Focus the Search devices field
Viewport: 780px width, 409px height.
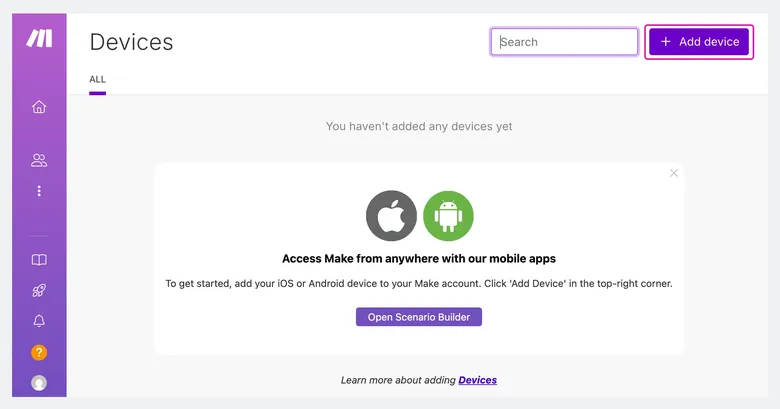564,42
